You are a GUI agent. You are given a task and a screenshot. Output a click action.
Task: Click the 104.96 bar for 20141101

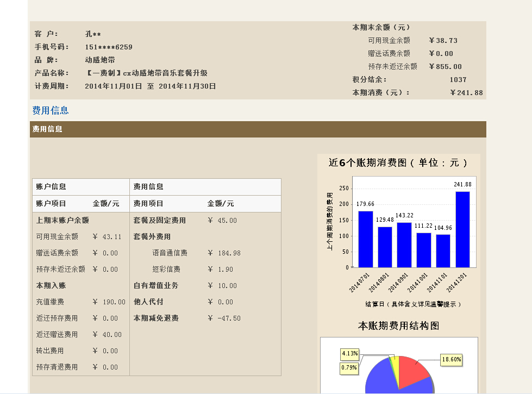(443, 251)
